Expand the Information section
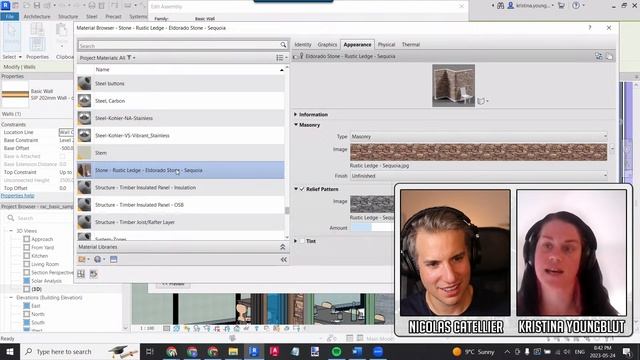 pos(296,115)
